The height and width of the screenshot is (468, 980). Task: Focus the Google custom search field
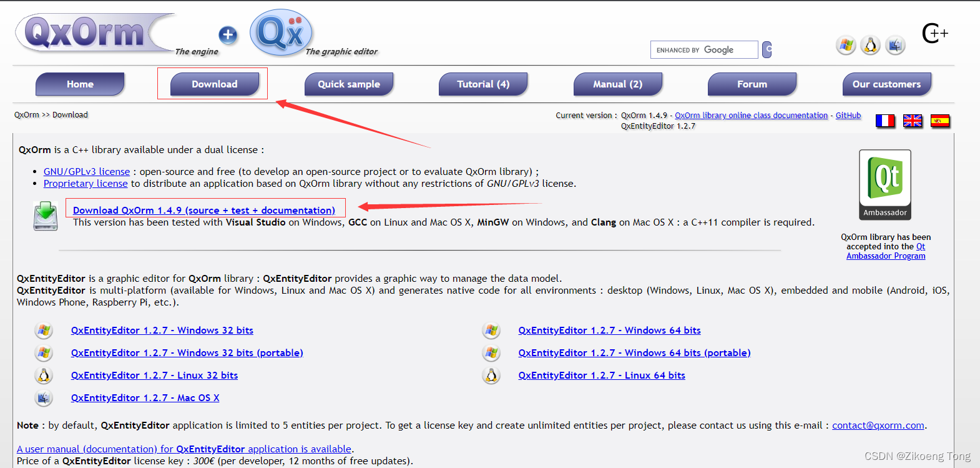704,49
